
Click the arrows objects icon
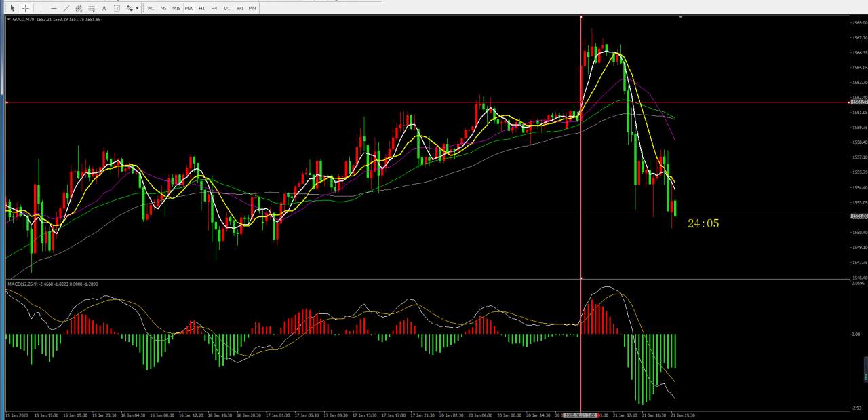129,8
